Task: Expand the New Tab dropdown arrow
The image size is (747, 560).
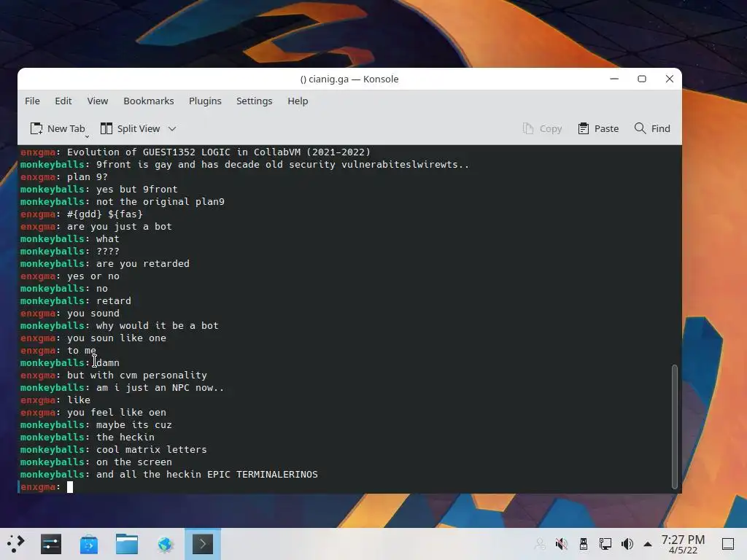Action: click(x=88, y=136)
